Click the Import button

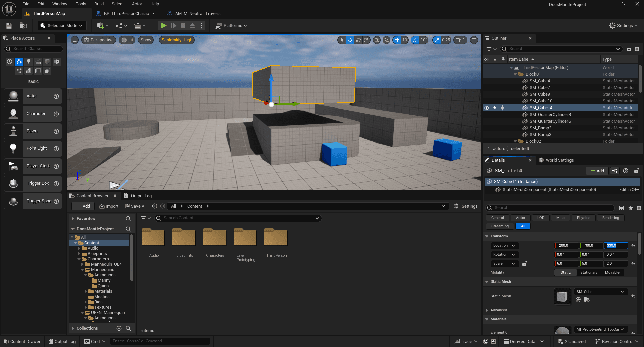pos(109,206)
